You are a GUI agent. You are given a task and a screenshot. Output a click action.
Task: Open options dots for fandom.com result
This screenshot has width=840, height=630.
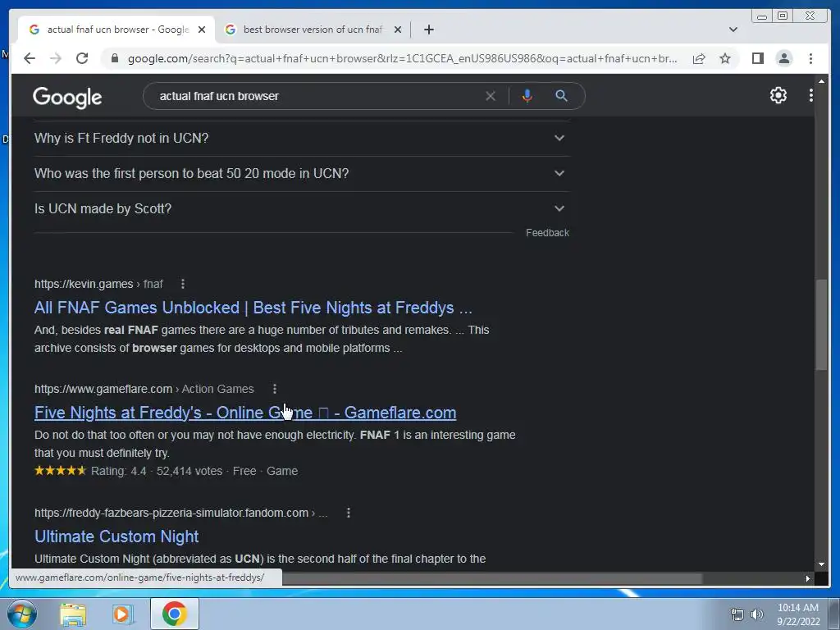[348, 513]
